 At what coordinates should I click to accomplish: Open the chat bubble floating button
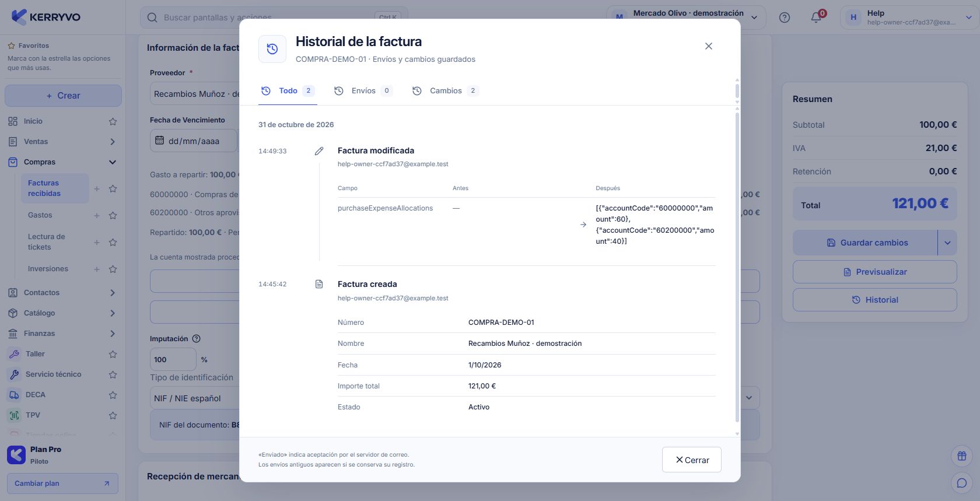click(x=962, y=483)
